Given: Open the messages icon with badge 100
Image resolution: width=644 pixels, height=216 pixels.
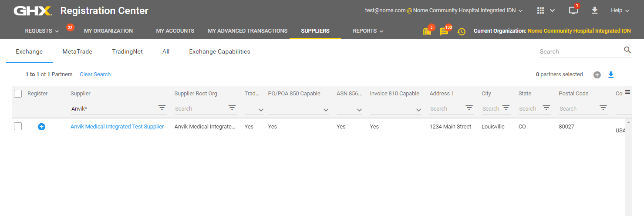Looking at the screenshot, I should click(444, 31).
